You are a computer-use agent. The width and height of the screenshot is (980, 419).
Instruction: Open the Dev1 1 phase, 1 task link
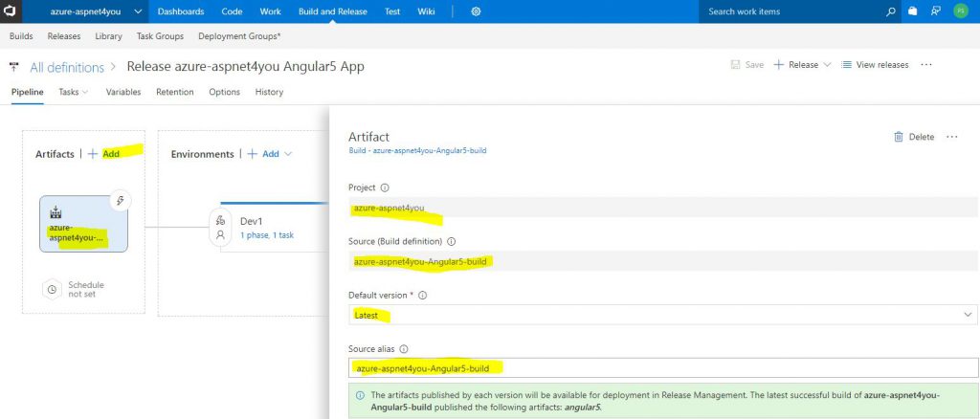coord(267,235)
